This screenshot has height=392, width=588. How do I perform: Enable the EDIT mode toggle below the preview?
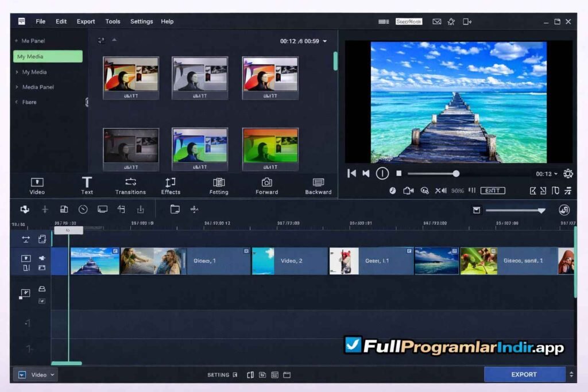(x=492, y=190)
